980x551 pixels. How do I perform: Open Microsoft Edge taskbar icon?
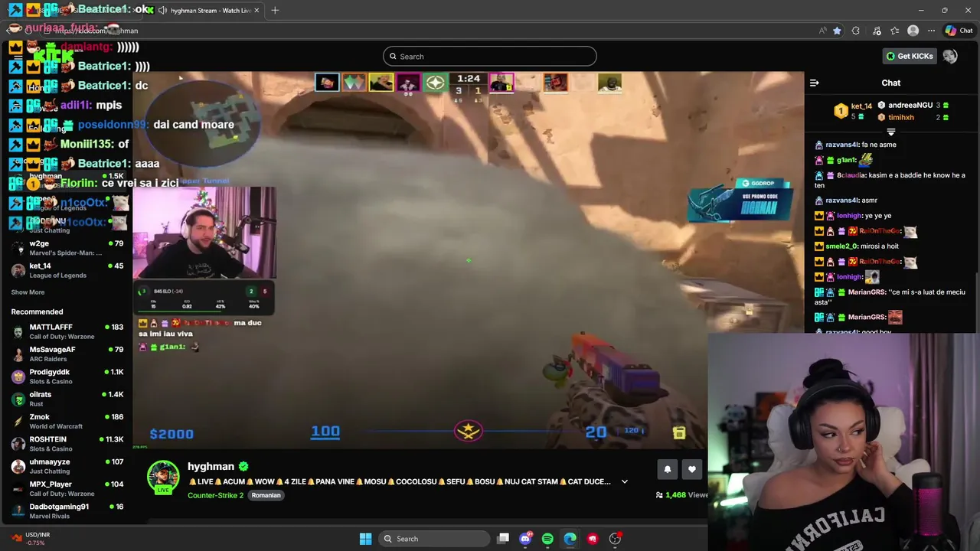tap(570, 539)
